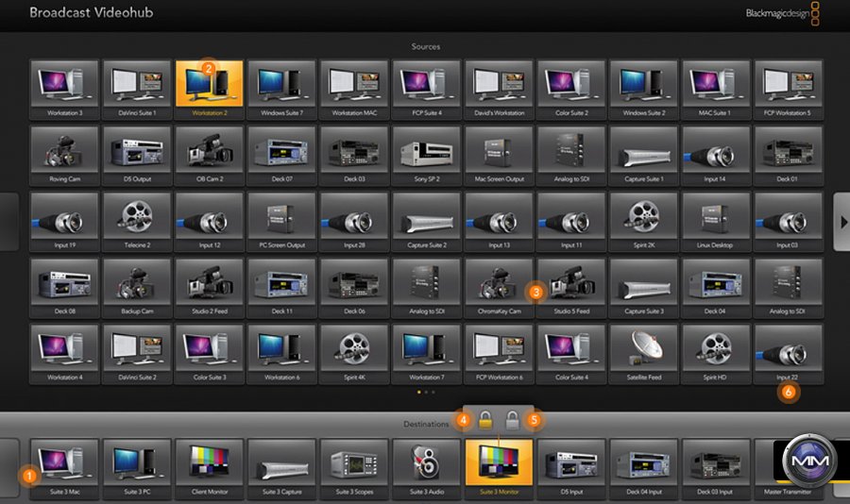The image size is (850, 504).
Task: Pick ChromaKey Cam source
Action: pyautogui.click(x=500, y=288)
